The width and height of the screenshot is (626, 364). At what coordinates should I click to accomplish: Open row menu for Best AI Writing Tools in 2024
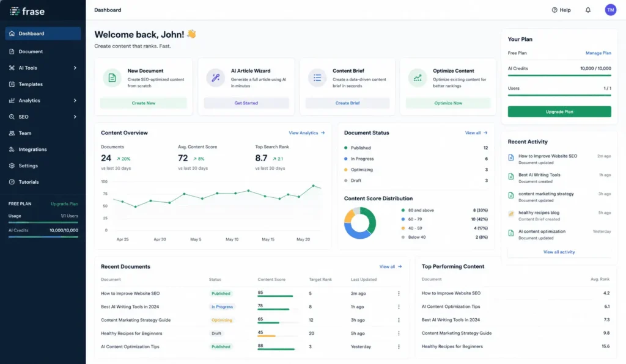click(399, 307)
